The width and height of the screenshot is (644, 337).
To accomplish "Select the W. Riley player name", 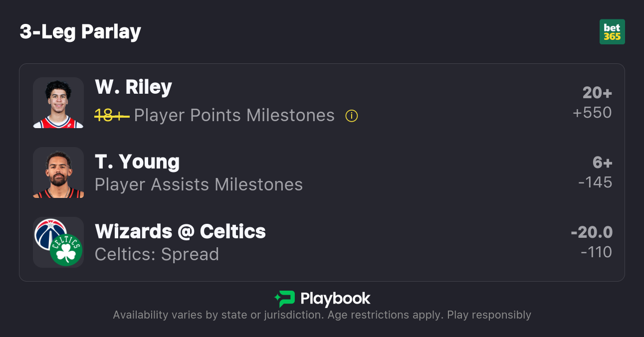I will tap(133, 87).
